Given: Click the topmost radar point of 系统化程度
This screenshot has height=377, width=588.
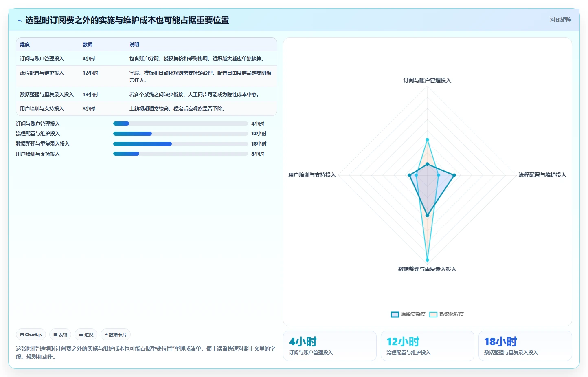Looking at the screenshot, I should click(427, 140).
